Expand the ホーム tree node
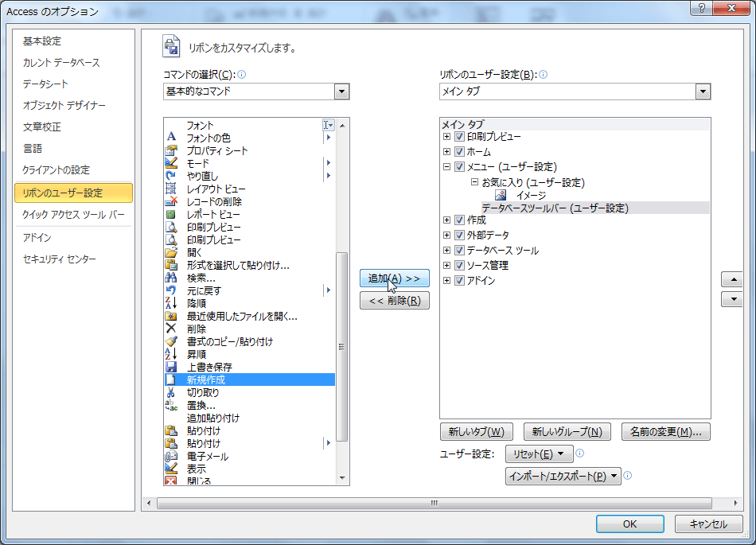 click(x=447, y=152)
